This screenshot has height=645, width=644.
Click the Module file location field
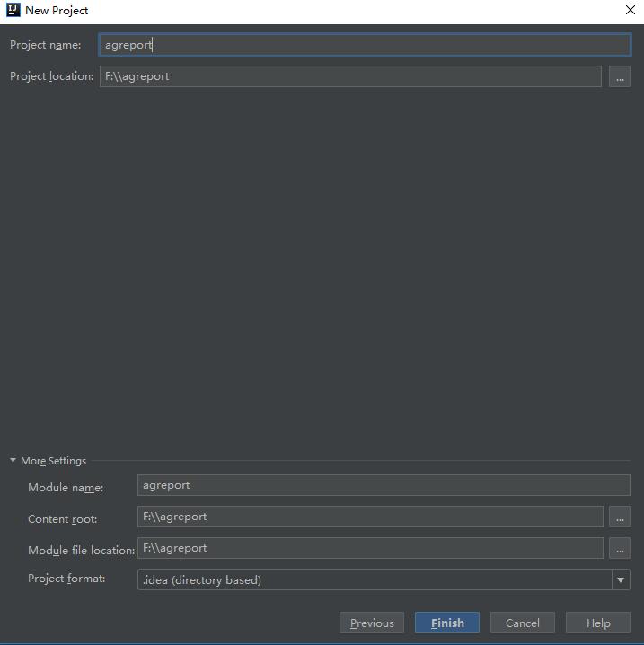click(370, 548)
